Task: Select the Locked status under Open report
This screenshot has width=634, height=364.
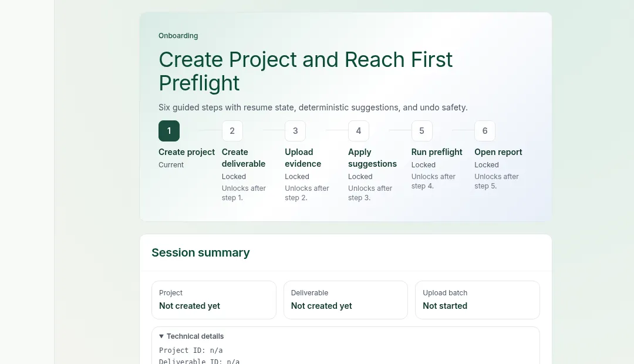Action: [x=486, y=164]
